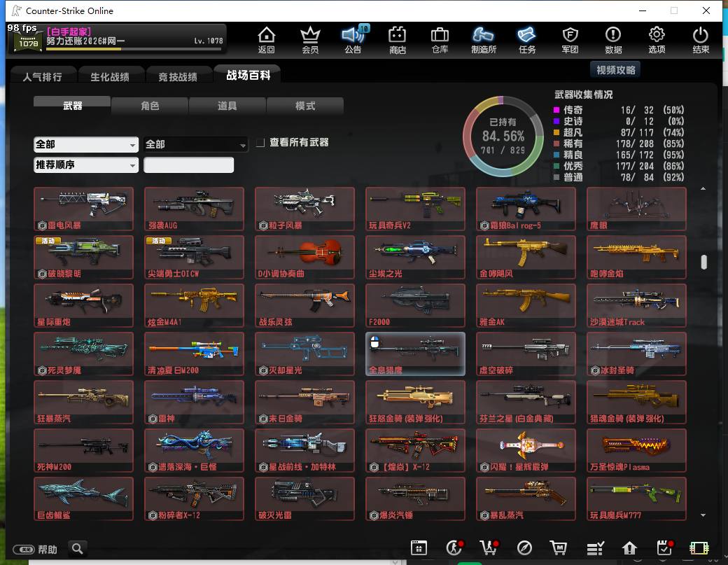This screenshot has width=728, height=565.
Task: Open the 仓库 inventory briefcase icon
Action: tap(440, 39)
